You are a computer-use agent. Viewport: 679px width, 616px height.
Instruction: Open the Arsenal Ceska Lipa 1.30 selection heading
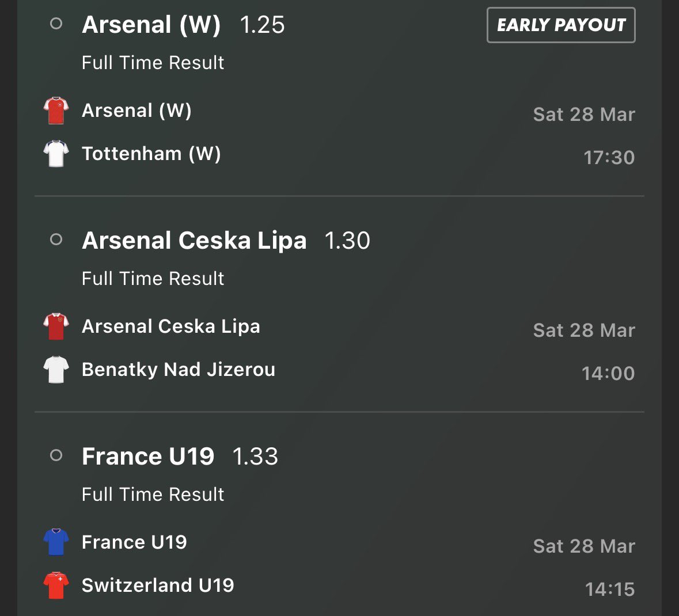(x=226, y=241)
